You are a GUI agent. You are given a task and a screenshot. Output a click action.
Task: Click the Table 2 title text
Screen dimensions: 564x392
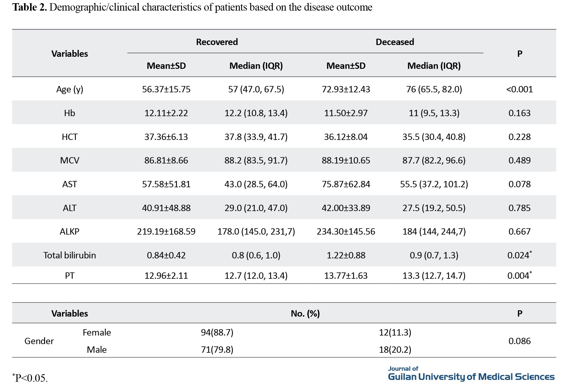tap(192, 7)
